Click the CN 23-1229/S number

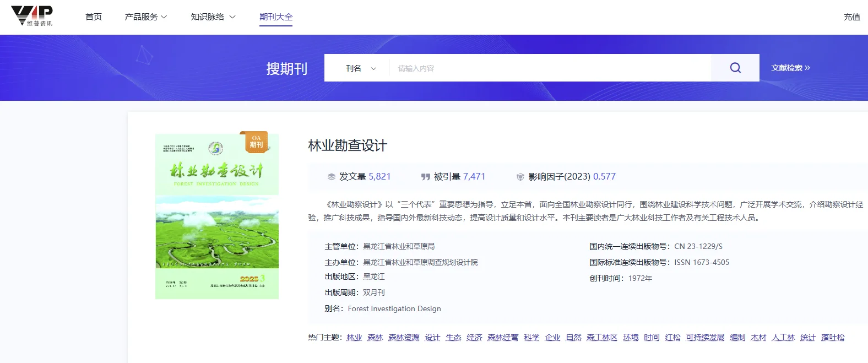[x=698, y=246]
